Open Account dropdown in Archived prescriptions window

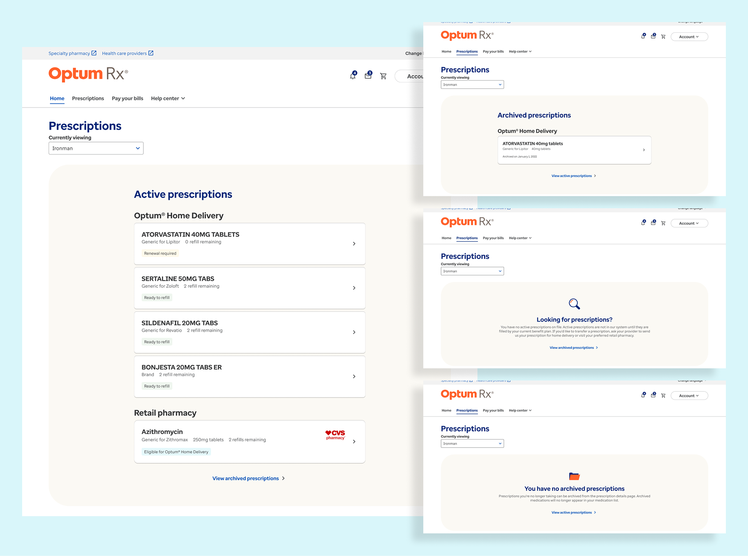(689, 37)
